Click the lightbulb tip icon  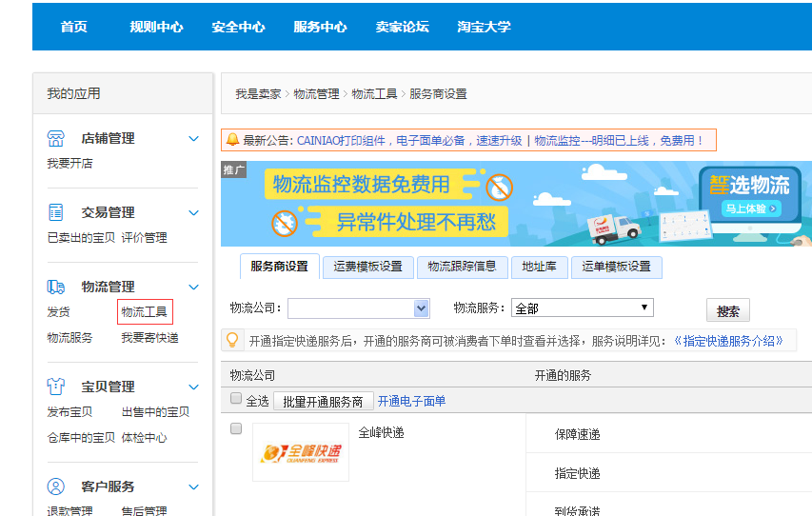click(232, 340)
